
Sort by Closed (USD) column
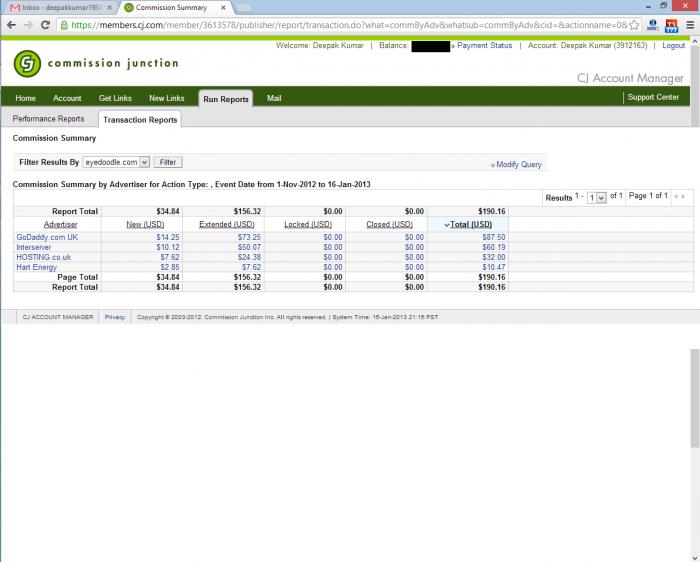point(389,225)
